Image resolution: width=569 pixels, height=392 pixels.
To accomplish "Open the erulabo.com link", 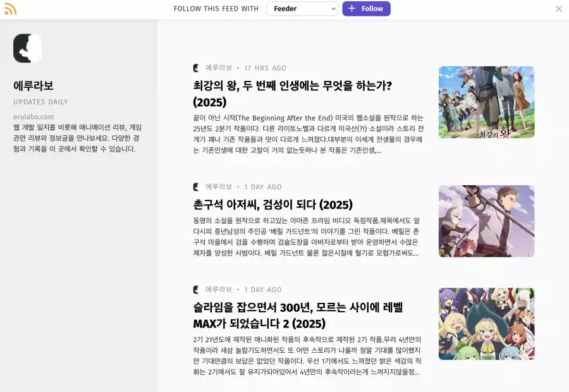I will (34, 117).
